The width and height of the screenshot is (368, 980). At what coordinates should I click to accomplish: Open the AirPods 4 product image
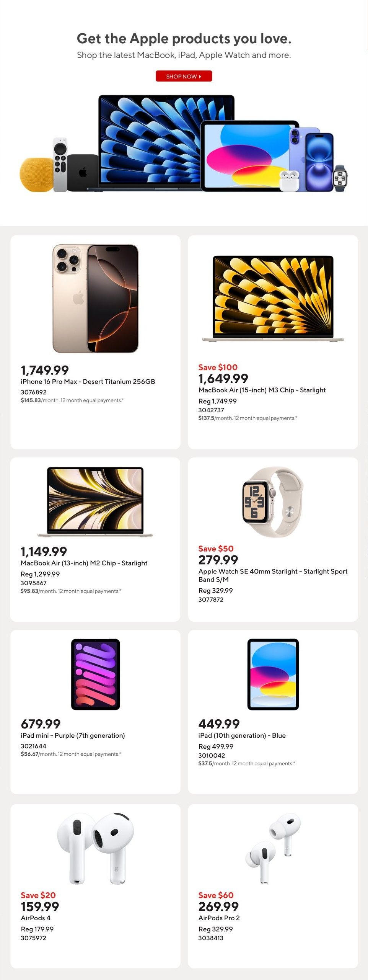point(95,848)
